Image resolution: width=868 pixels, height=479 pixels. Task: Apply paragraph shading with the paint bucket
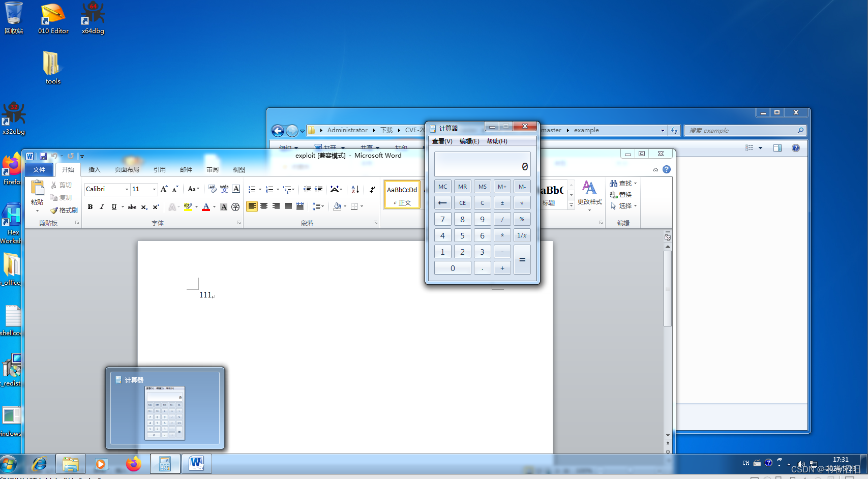tap(337, 206)
